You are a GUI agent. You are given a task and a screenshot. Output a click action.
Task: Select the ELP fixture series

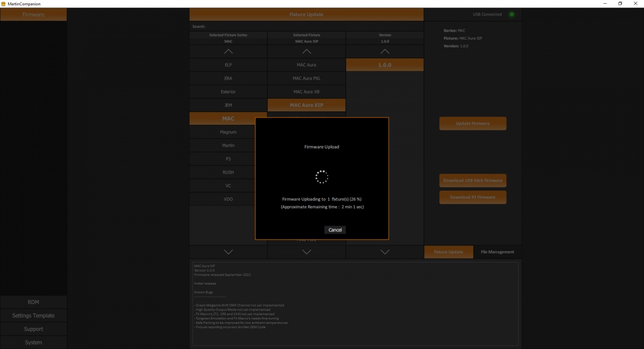click(x=228, y=65)
